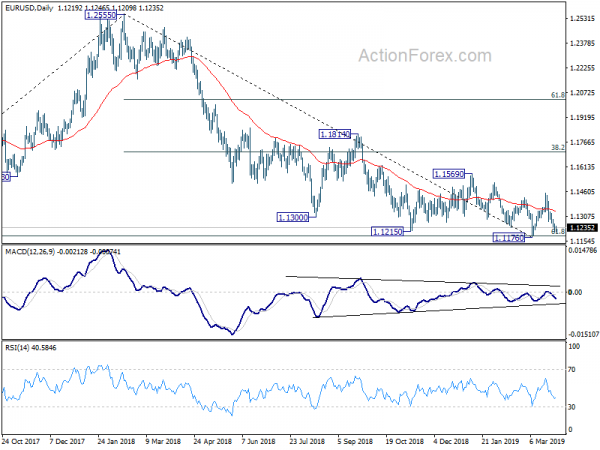This screenshot has width=600, height=450.
Task: Click the MACD 0.00 axis label
Action: pos(575,292)
